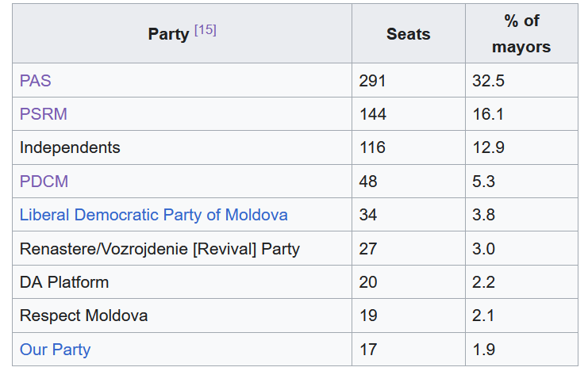Click the % of mayors header
The width and height of the screenshot is (588, 371).
tap(521, 34)
